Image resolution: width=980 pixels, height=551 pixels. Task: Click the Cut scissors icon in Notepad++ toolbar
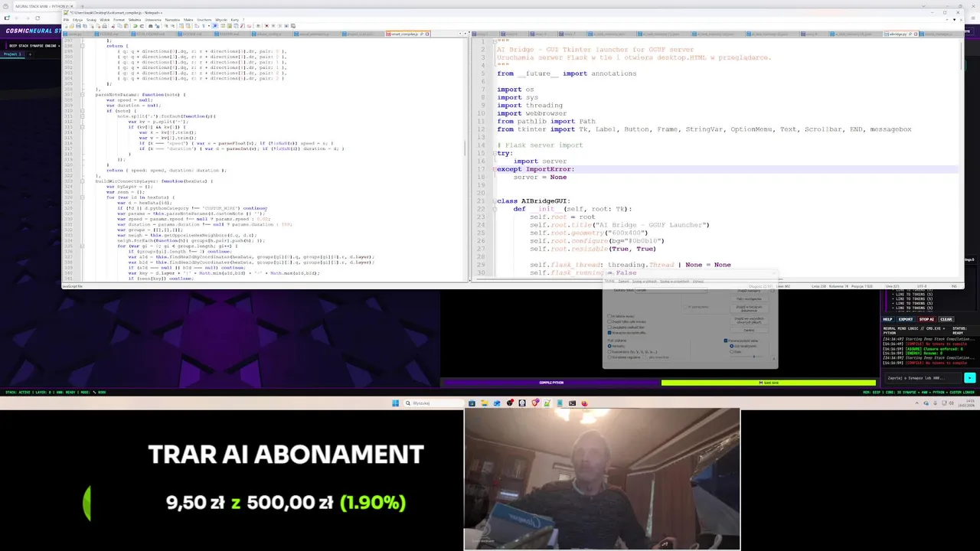click(x=113, y=26)
